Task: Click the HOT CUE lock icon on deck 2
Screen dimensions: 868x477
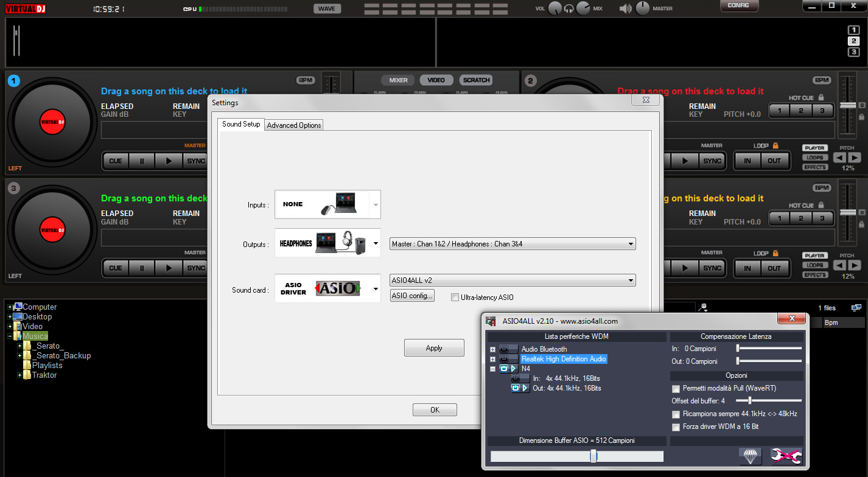Action: pos(821,97)
